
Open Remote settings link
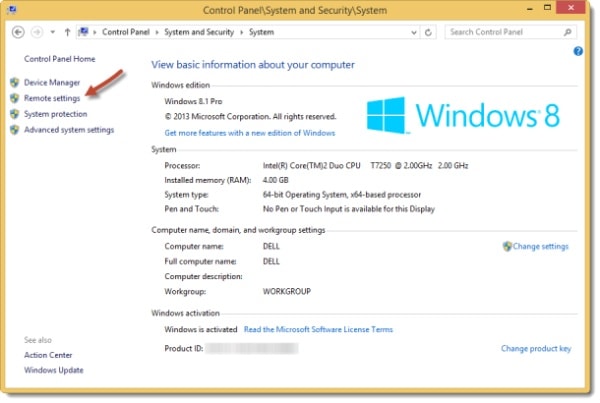pyautogui.click(x=52, y=98)
